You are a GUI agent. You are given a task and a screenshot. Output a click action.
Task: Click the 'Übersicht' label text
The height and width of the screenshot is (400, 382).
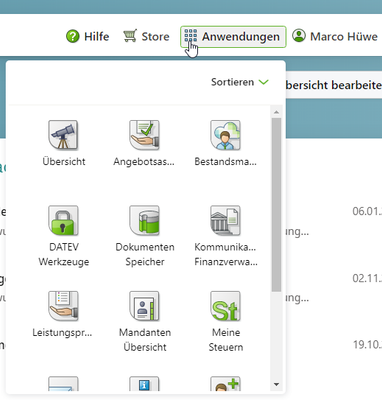[64, 162]
